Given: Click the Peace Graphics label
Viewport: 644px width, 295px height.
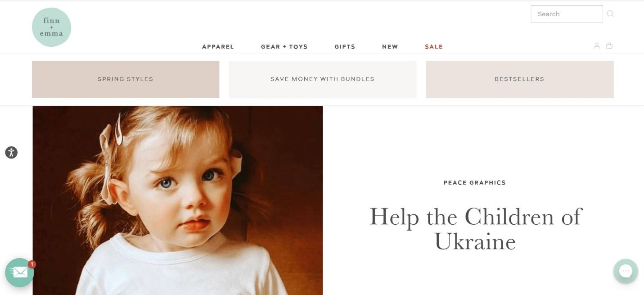Looking at the screenshot, I should coord(475,182).
